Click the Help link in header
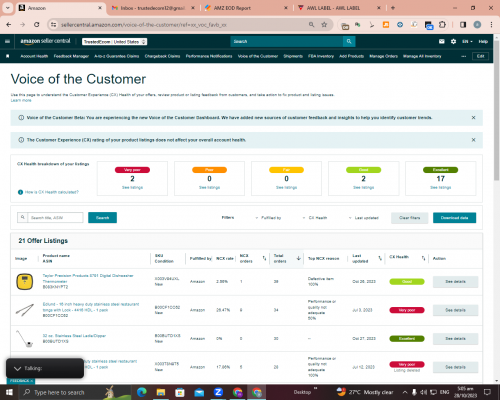500x400 pixels. point(483,41)
